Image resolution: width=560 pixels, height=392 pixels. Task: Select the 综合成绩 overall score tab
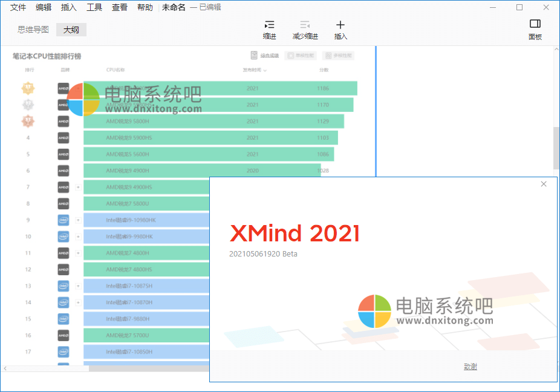coord(265,56)
